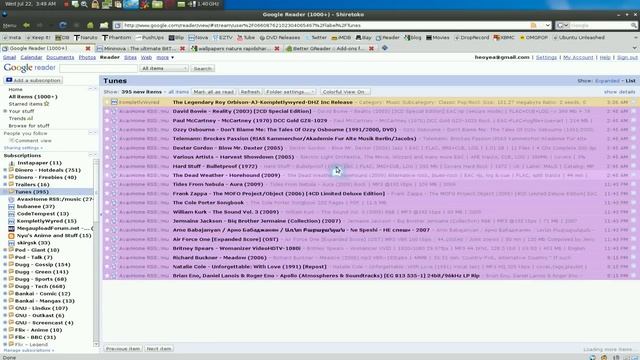Click the Refresh button above item list
Image resolution: width=640 pixels, height=360 pixels.
(250, 92)
